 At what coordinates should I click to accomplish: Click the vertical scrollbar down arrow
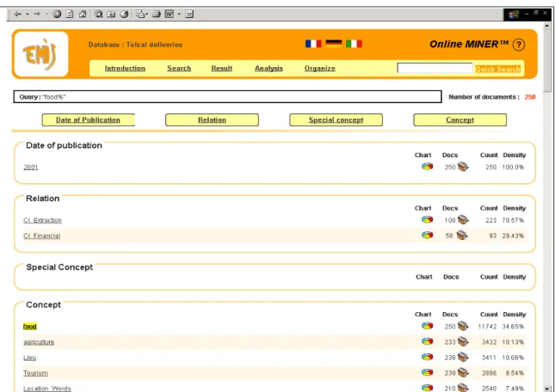(x=547, y=388)
